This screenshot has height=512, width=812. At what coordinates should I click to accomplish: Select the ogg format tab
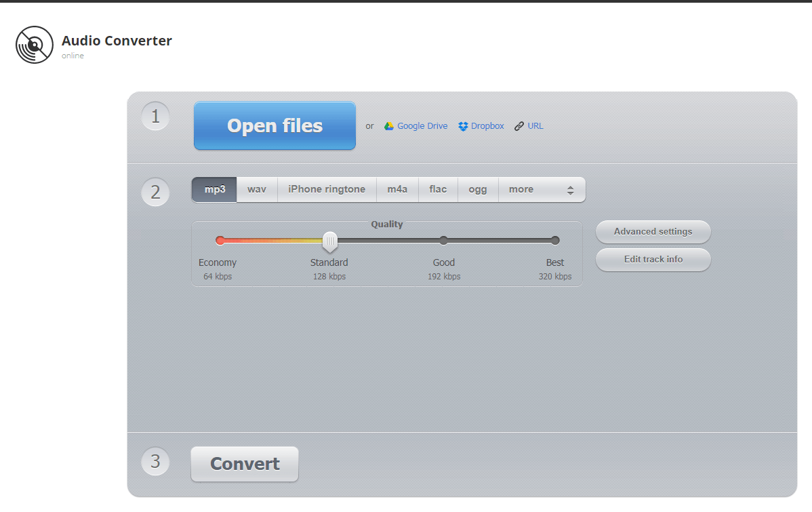click(x=477, y=190)
